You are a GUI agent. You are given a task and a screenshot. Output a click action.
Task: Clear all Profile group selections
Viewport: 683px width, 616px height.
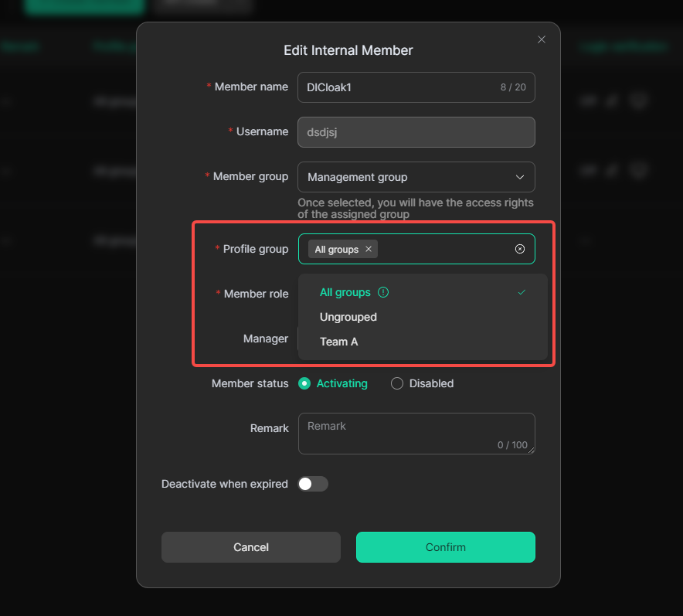click(x=520, y=249)
